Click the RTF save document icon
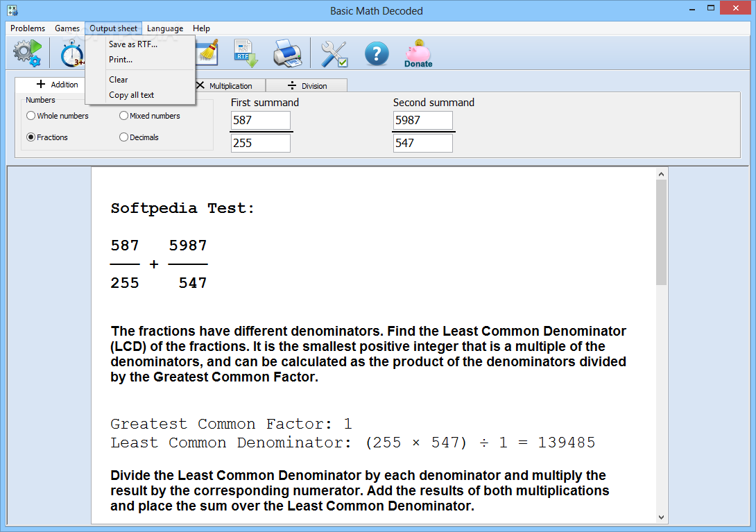The width and height of the screenshot is (756, 532). pos(246,53)
